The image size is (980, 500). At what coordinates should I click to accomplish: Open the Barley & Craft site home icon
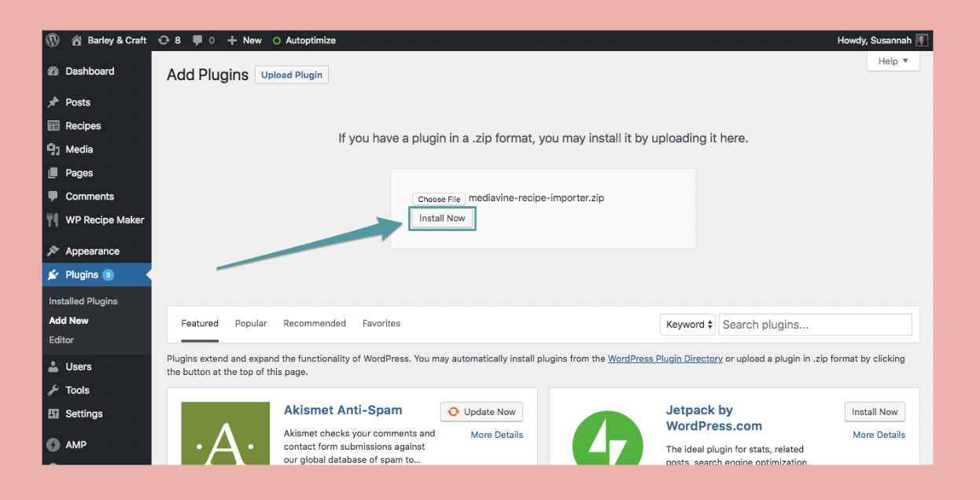point(76,40)
